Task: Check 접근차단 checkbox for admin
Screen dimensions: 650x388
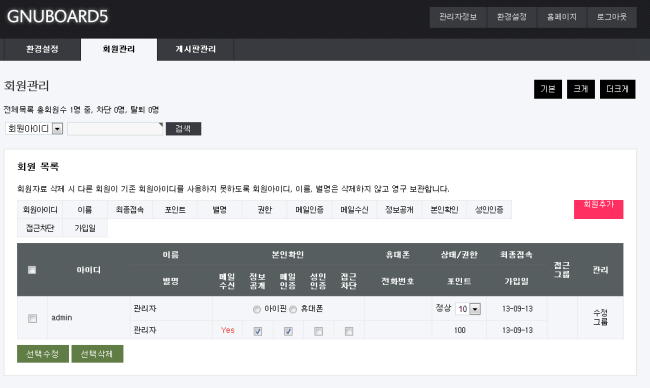Action: [349, 331]
